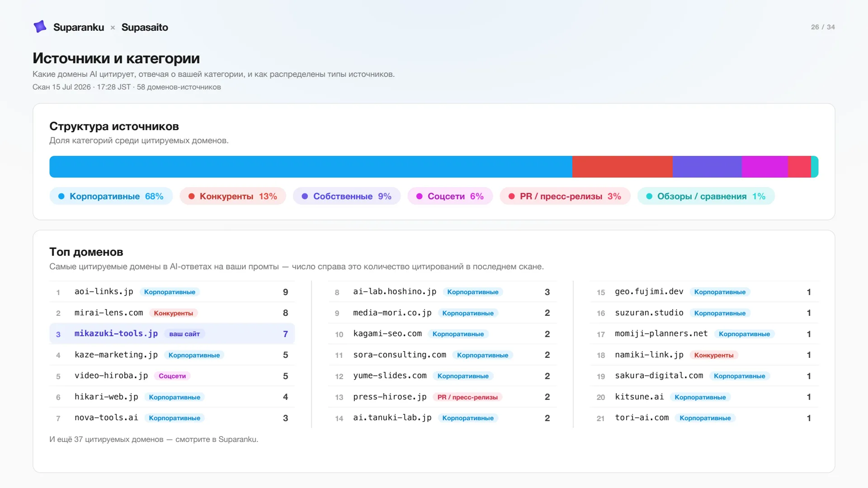The image size is (868, 488).
Task: Click the blue Корпоративные bar segment
Action: coord(311,167)
